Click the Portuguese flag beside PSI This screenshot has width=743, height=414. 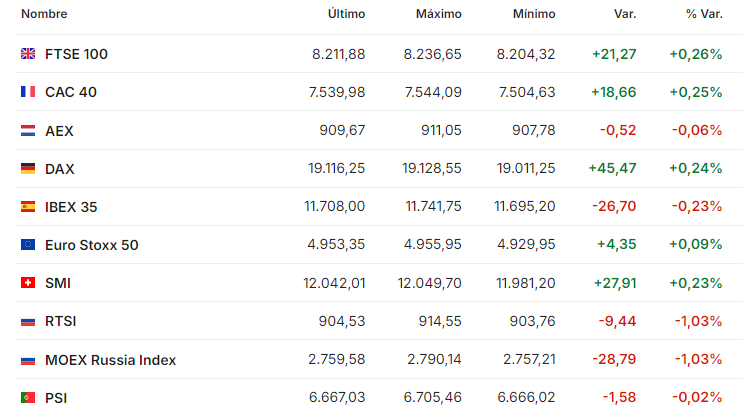click(x=28, y=397)
